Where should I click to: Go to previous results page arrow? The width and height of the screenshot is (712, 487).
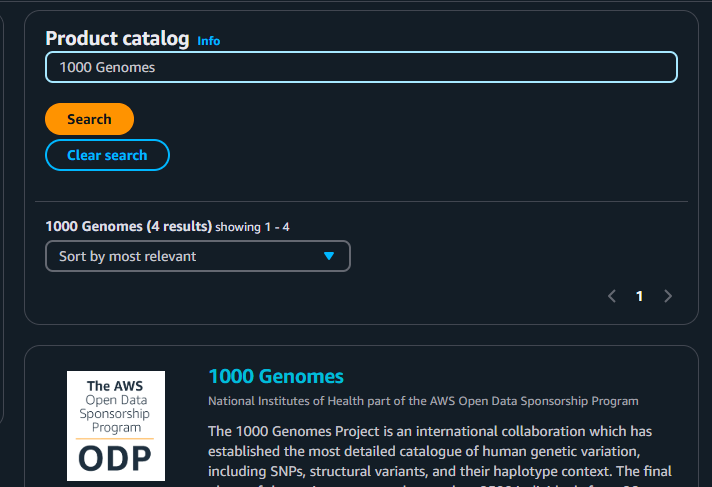612,296
